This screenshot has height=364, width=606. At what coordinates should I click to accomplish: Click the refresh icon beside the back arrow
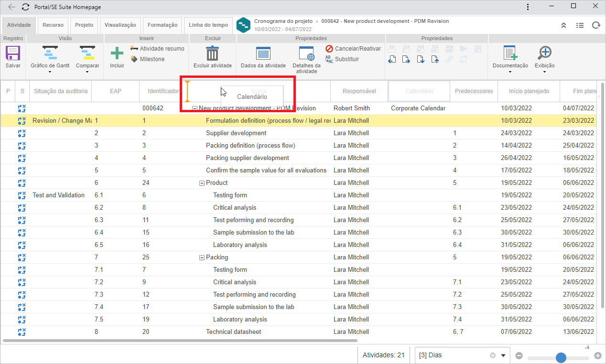pos(25,7)
